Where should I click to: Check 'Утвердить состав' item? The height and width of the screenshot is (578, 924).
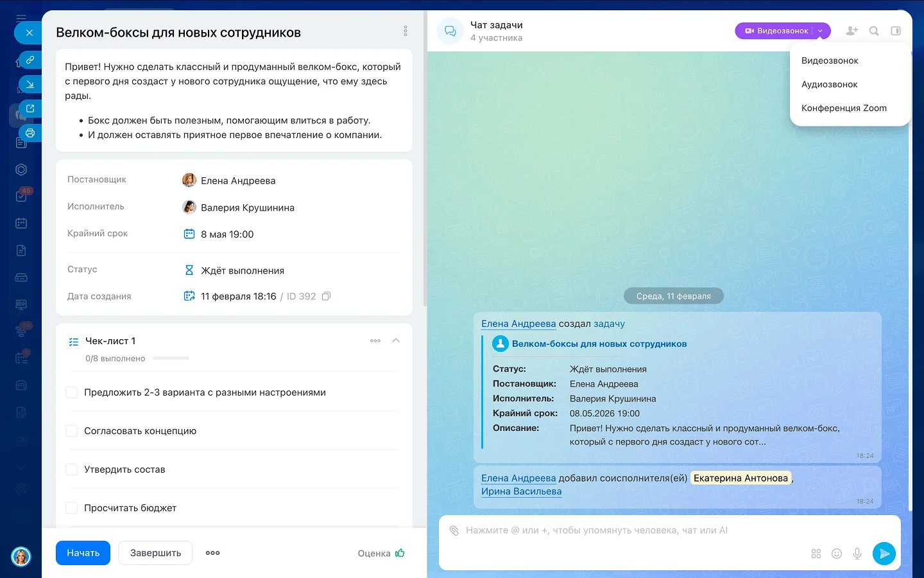(x=72, y=469)
